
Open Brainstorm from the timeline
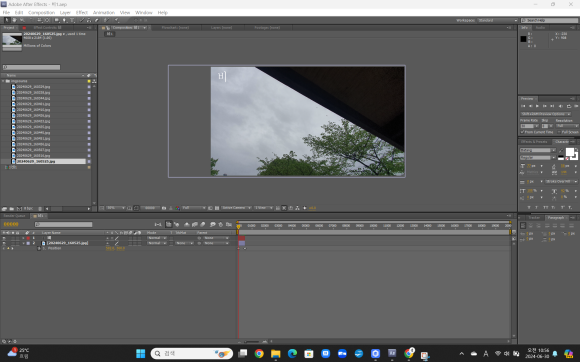pyautogui.click(x=213, y=224)
